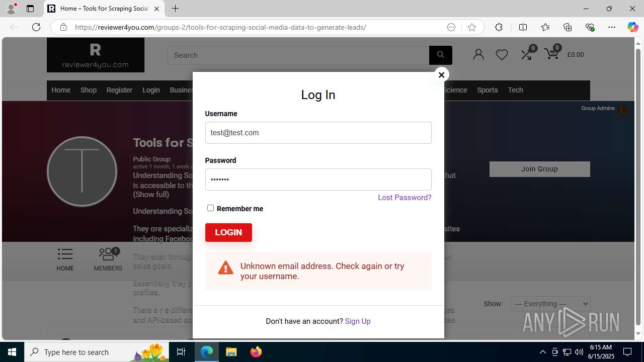Launch Firefox from taskbar
The width and height of the screenshot is (644, 362).
coord(256,352)
